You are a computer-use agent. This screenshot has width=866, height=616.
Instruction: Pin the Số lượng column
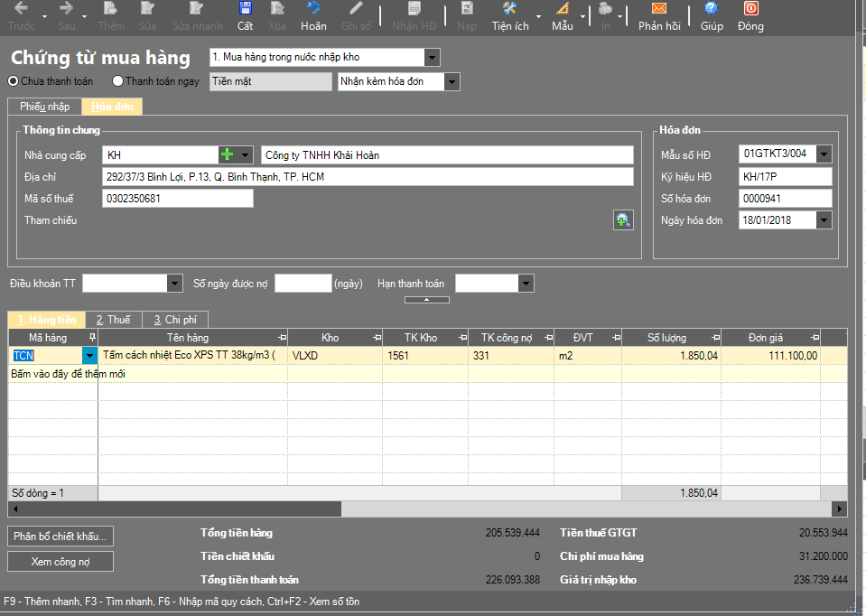pos(716,337)
